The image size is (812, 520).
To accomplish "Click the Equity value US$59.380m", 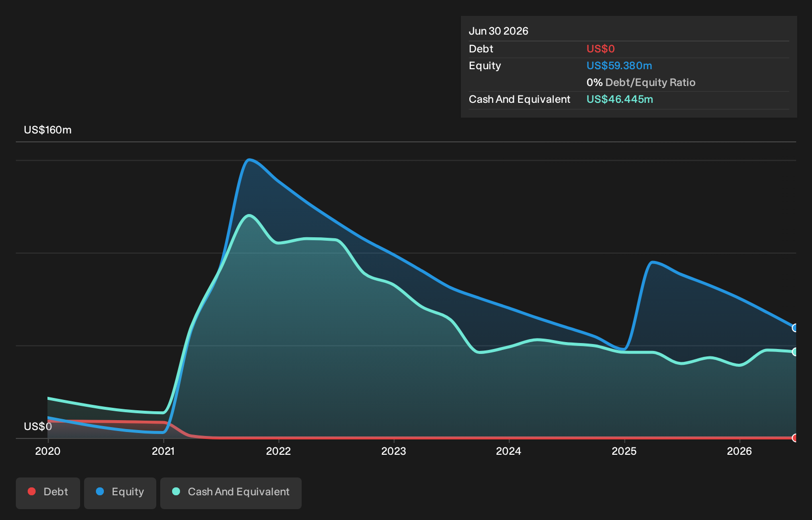I will (619, 66).
